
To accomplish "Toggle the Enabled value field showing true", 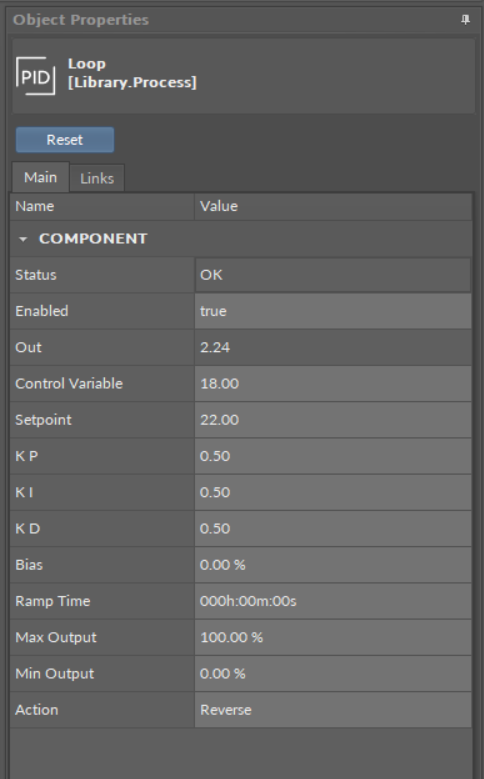I will click(333, 311).
